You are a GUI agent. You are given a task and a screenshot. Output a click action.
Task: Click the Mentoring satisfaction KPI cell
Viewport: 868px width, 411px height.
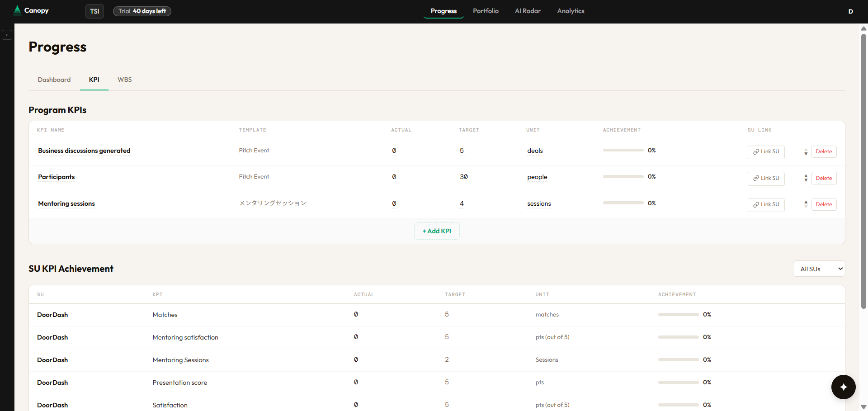pos(185,337)
